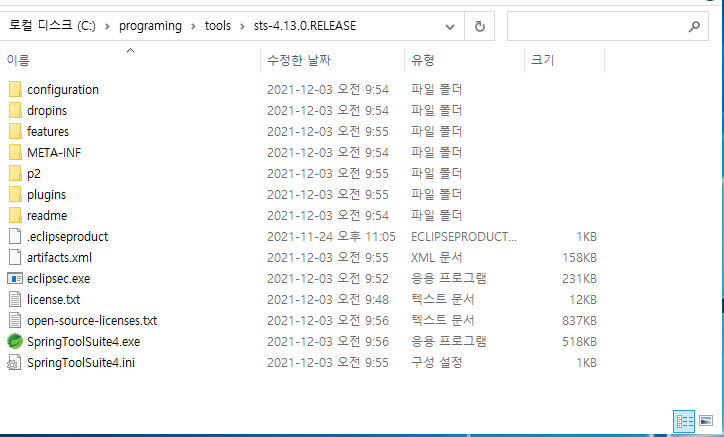Viewport: 724px width, 437px height.
Task: Select the p2 folder name
Action: click(x=34, y=174)
